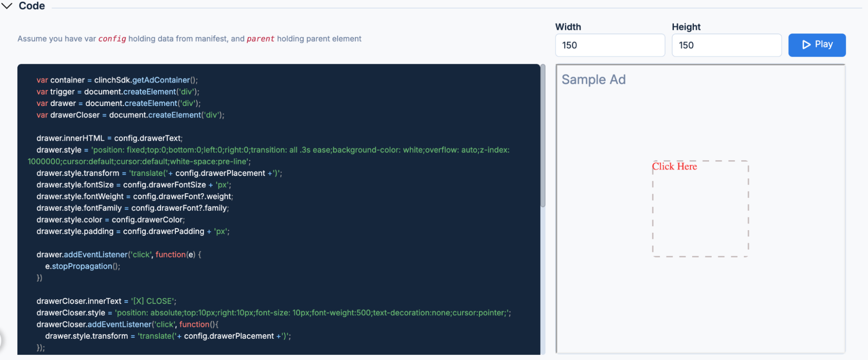The width and height of the screenshot is (868, 360).
Task: Click the 'drawer.style.fontFamily' code line
Action: (x=132, y=208)
